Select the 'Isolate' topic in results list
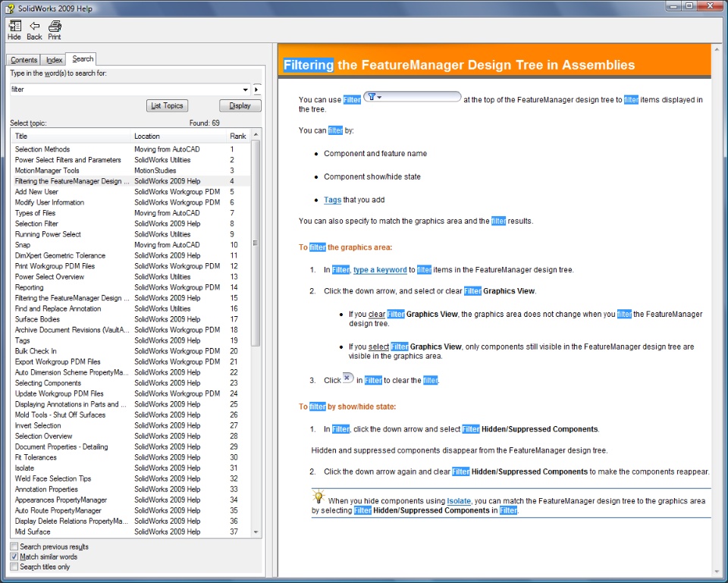This screenshot has height=583, width=728. tap(130, 468)
